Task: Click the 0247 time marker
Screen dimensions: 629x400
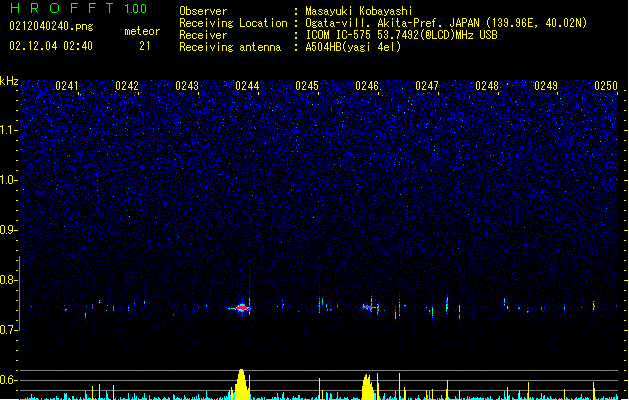Action: click(427, 86)
